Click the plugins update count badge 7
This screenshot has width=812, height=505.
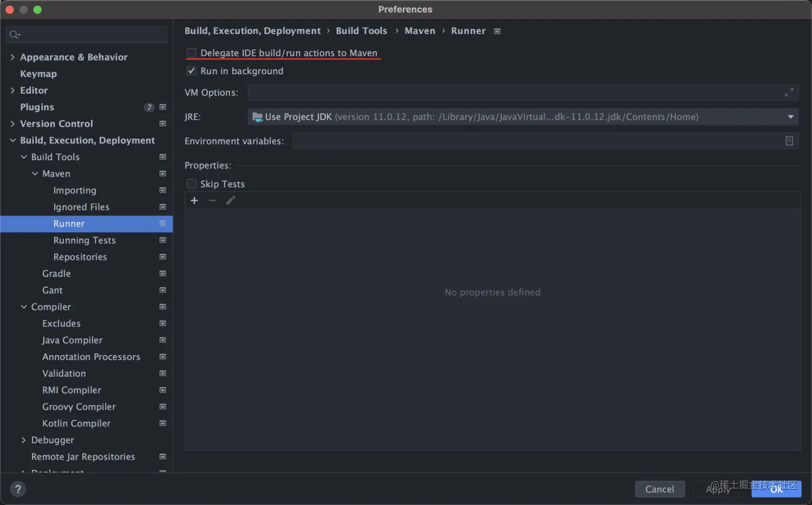(x=149, y=107)
